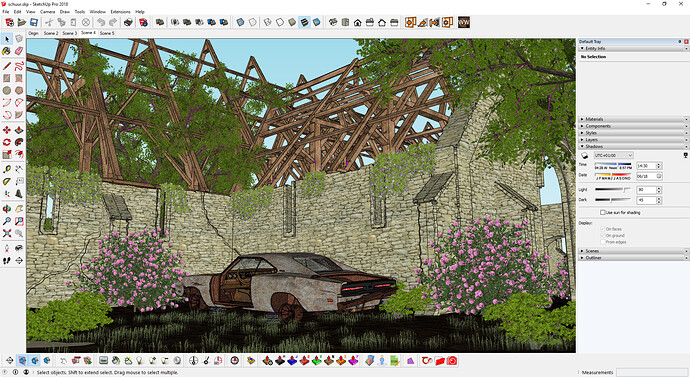Select the Circle drawing tool
Viewport: 690px width, 377px height.
[x=7, y=90]
